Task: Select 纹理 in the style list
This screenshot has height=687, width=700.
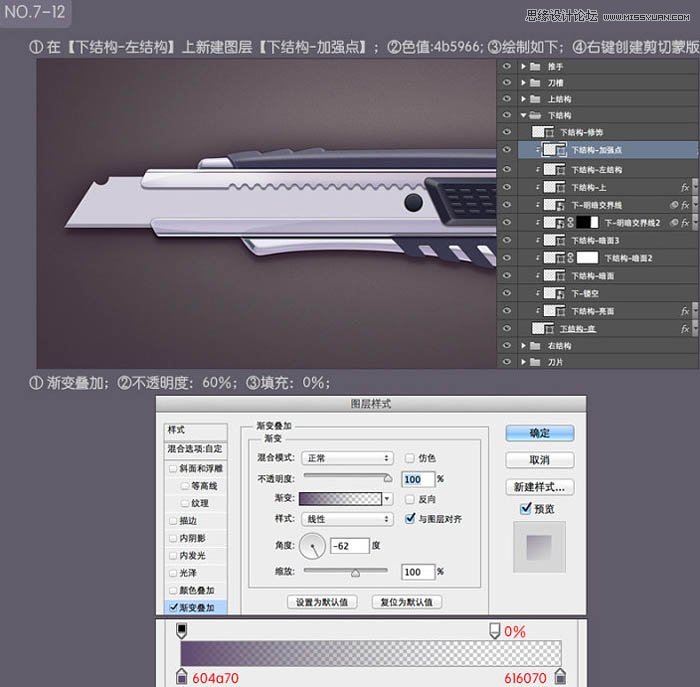Action: click(x=200, y=503)
